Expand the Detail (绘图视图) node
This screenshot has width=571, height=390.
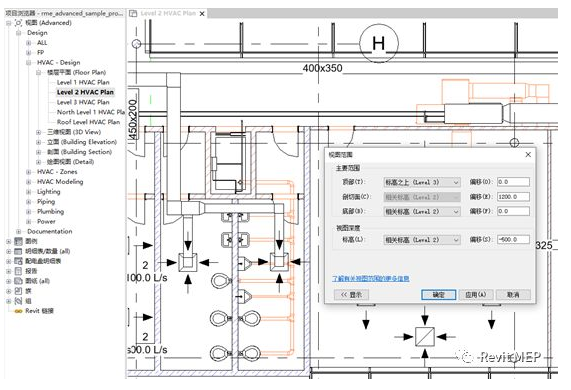click(38, 162)
